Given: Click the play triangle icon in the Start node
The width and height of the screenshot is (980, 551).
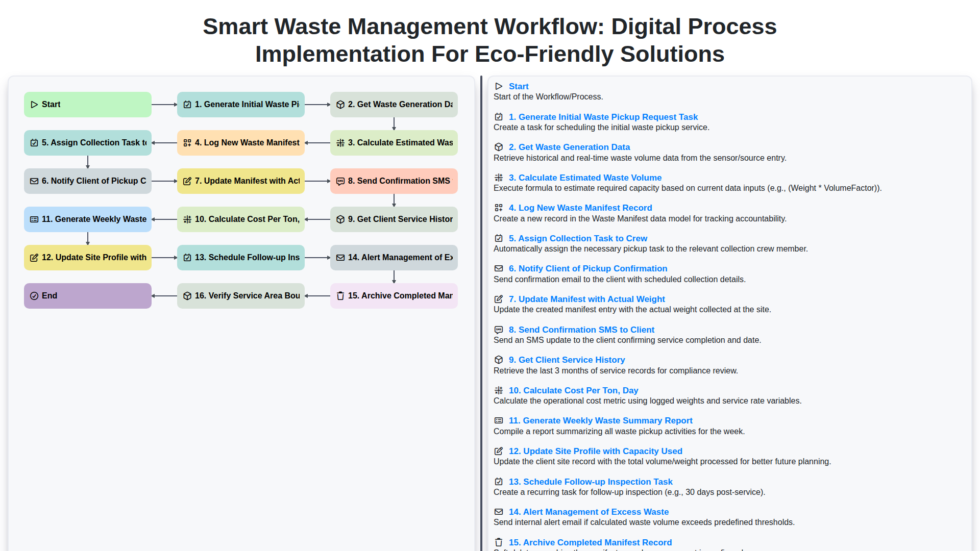Looking at the screenshot, I should point(35,104).
